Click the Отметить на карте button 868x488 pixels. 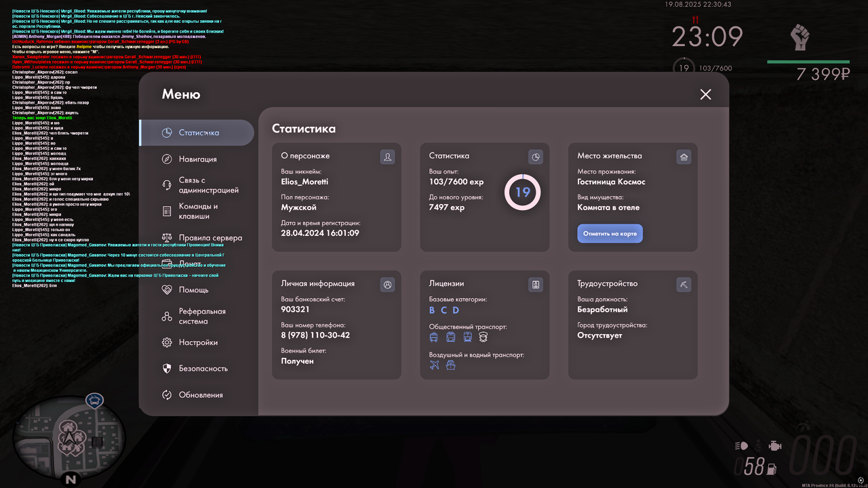[x=610, y=233]
